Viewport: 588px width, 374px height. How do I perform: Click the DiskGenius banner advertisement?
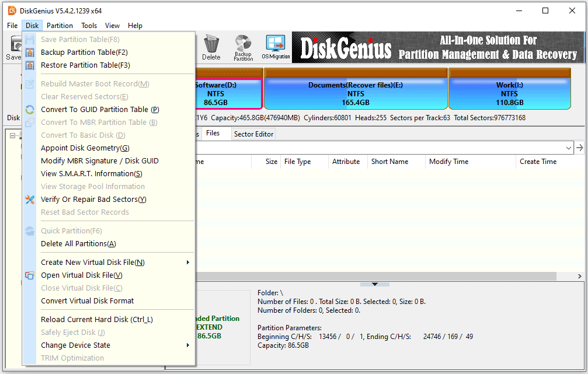(x=438, y=47)
